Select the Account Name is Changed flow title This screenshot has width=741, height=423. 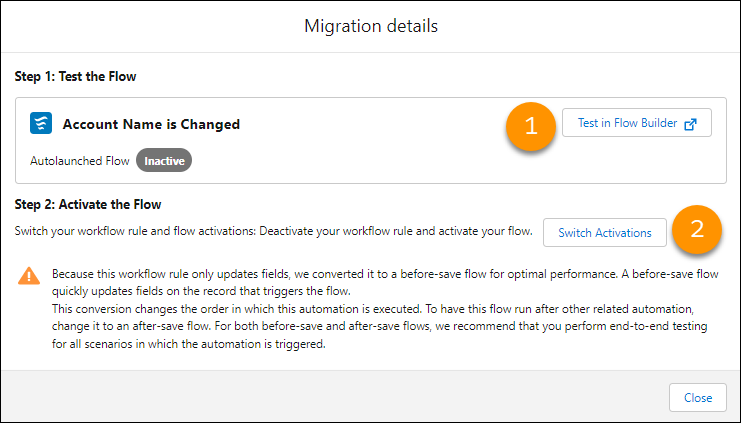pos(151,125)
